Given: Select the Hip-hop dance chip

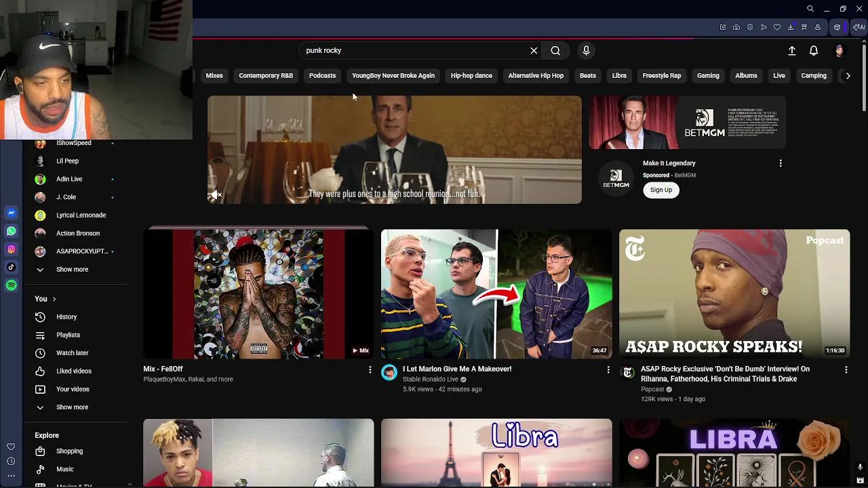Looking at the screenshot, I should [471, 76].
